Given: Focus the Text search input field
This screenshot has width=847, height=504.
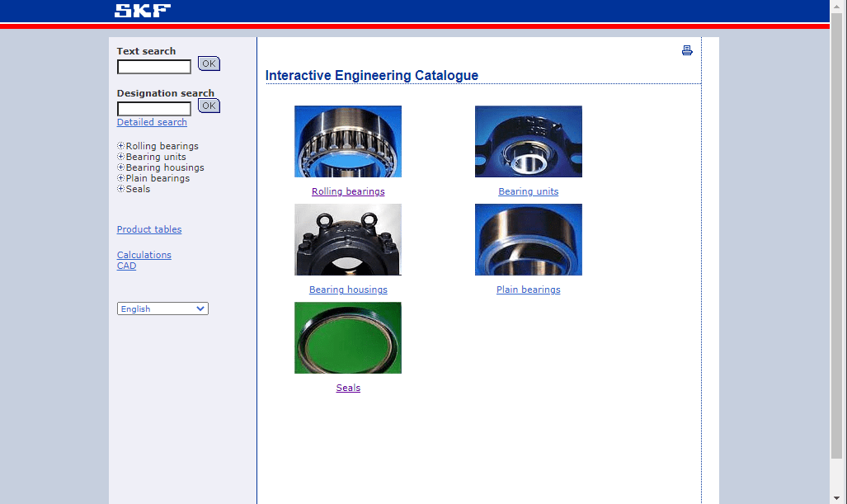Looking at the screenshot, I should click(x=154, y=67).
